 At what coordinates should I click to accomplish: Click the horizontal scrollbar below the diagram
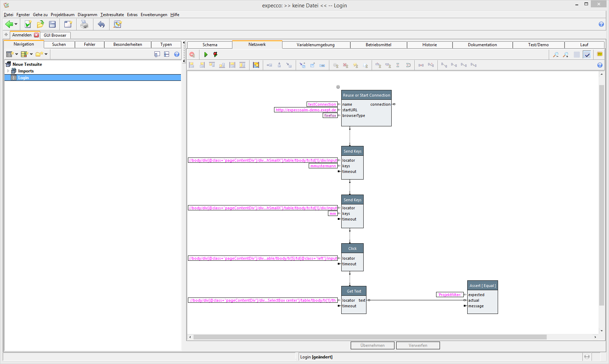pyautogui.click(x=370, y=337)
